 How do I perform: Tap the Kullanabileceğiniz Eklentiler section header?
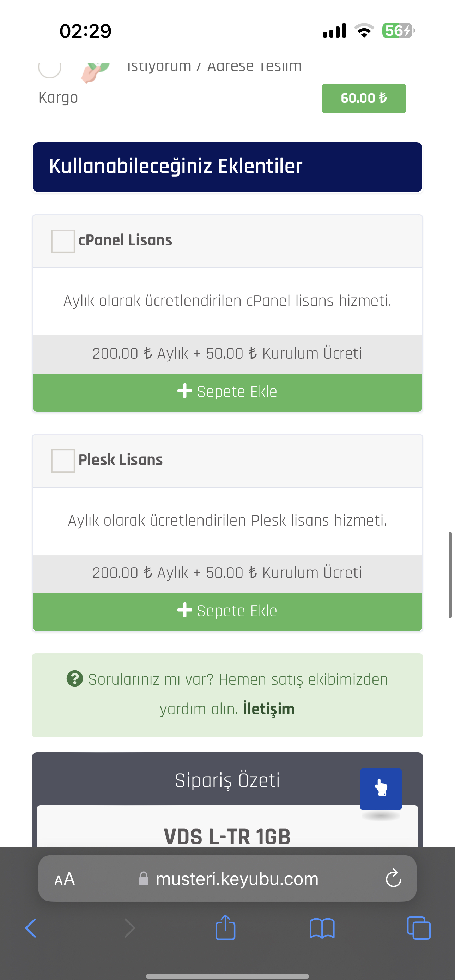[227, 167]
